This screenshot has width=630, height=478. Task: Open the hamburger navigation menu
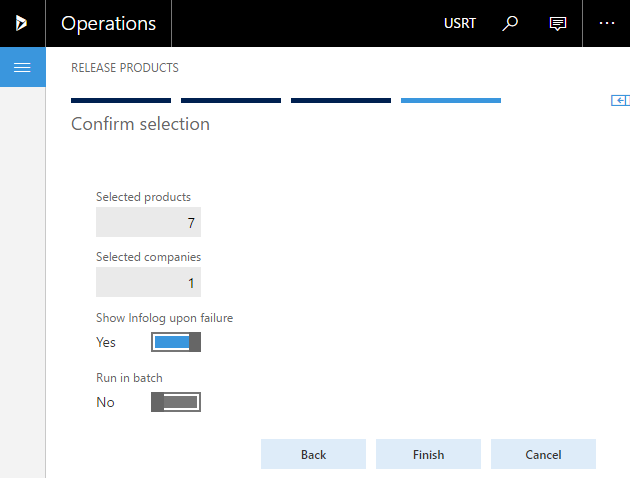coord(22,67)
